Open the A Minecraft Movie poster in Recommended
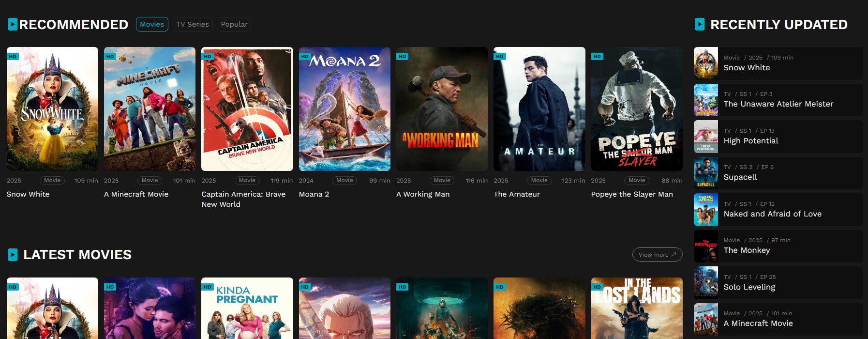Screen dimensions: 868x339 point(150,109)
